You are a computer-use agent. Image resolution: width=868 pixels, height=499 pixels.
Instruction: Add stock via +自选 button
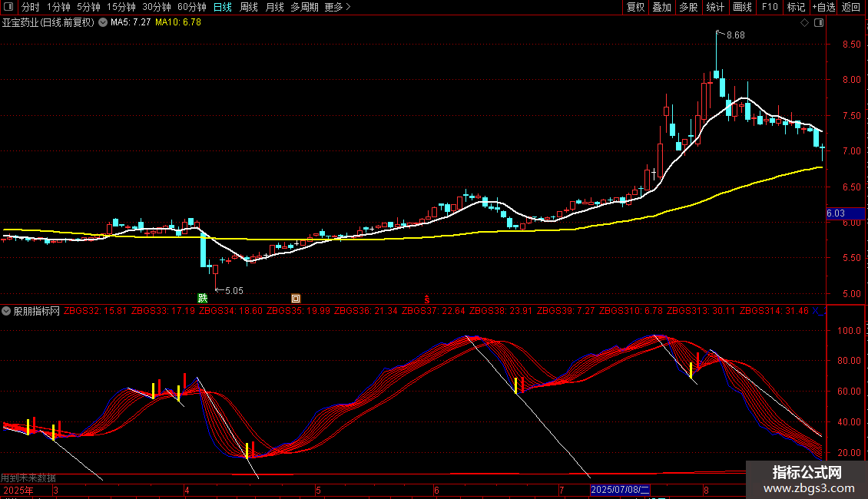[x=823, y=7]
